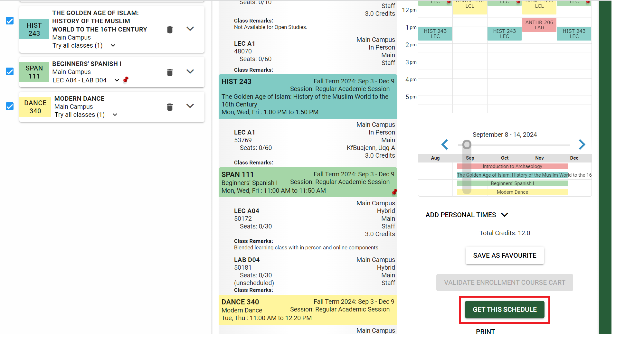Image resolution: width=644 pixels, height=362 pixels.
Task: Go to the previous week with left arrow
Action: click(445, 145)
